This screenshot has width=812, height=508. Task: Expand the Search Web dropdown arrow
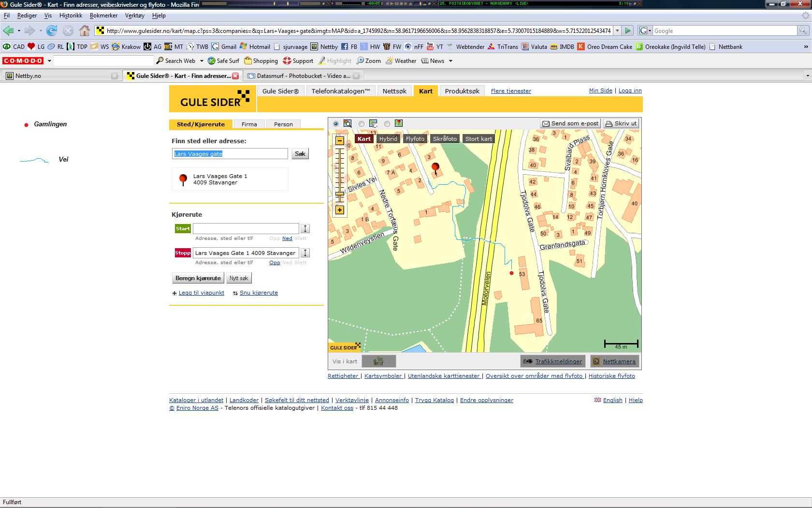click(202, 61)
